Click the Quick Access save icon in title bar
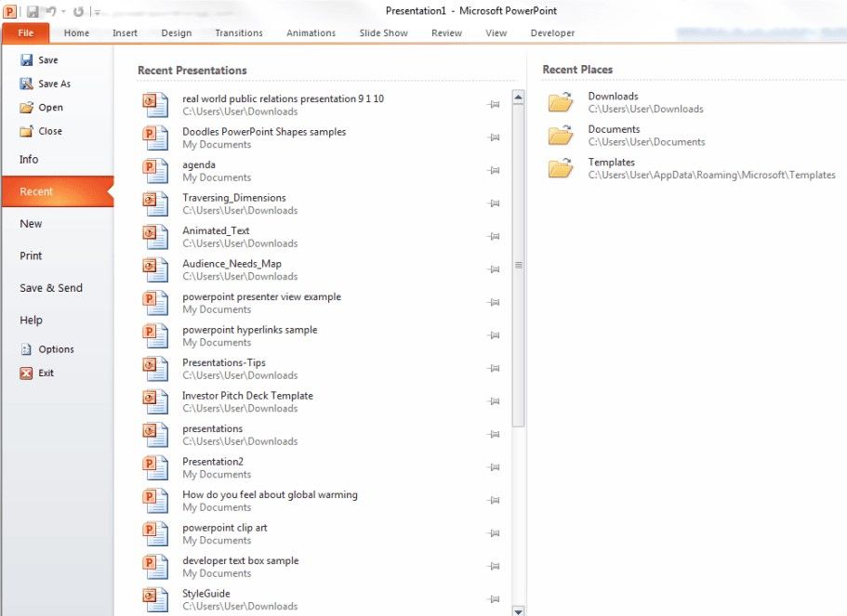 pos(33,11)
